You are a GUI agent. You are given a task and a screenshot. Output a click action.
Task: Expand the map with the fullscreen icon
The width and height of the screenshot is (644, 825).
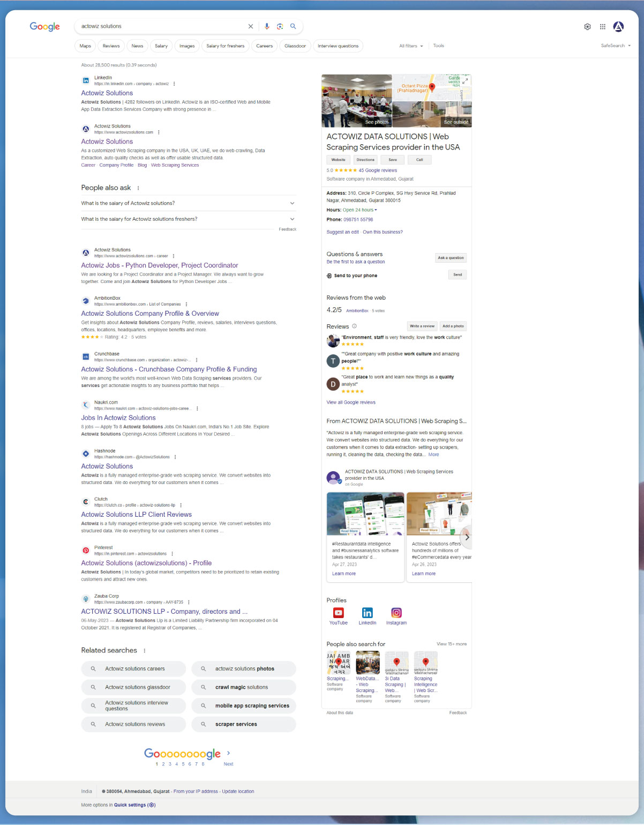465,81
